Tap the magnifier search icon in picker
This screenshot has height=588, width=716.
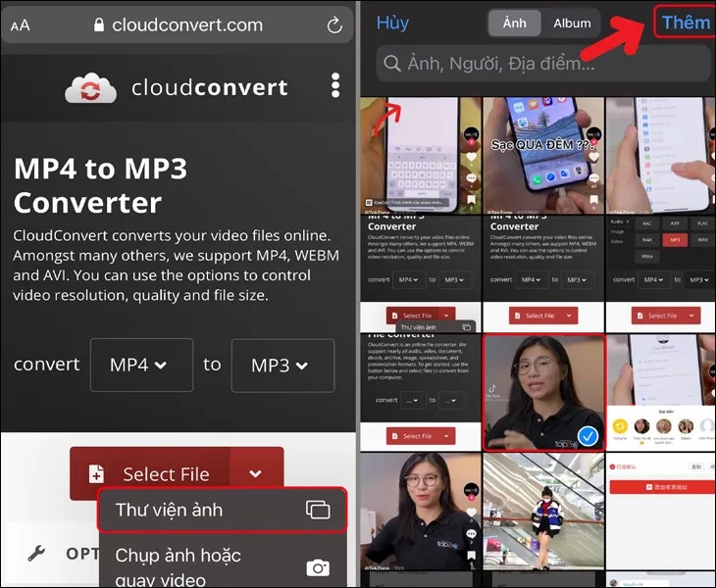(391, 64)
